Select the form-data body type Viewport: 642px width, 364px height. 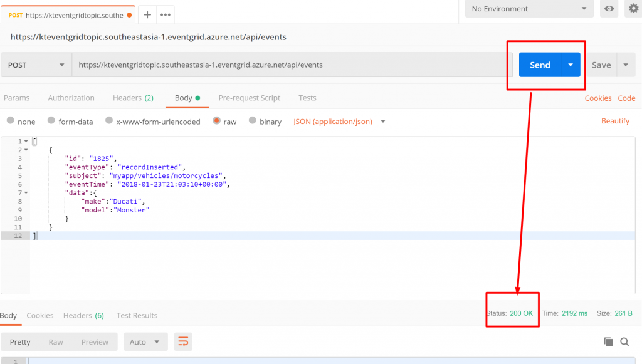(x=51, y=120)
